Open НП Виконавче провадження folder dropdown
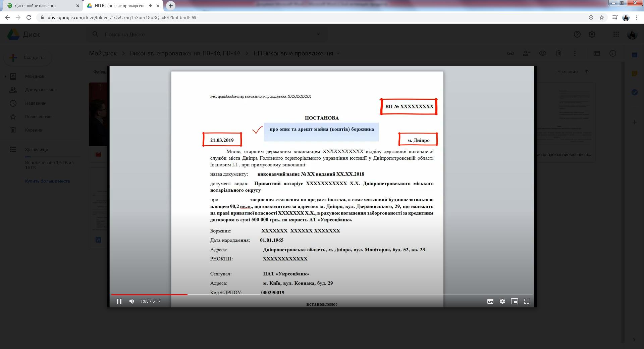This screenshot has height=349, width=644. tap(338, 53)
